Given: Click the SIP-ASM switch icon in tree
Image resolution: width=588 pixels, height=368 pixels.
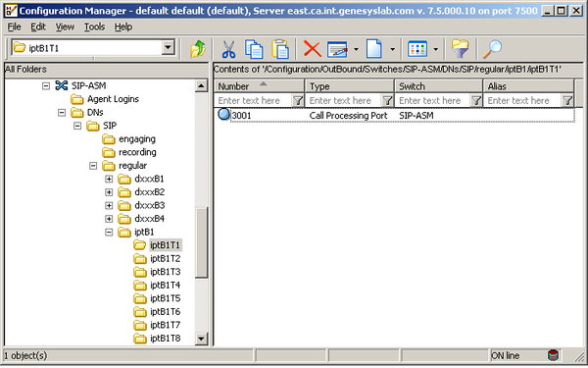Looking at the screenshot, I should tap(61, 85).
